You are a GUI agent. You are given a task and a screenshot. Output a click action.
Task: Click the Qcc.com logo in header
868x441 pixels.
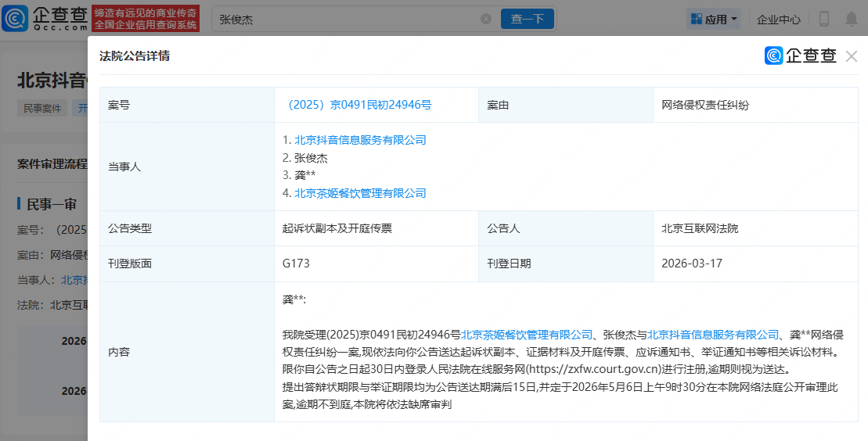pyautogui.click(x=44, y=18)
